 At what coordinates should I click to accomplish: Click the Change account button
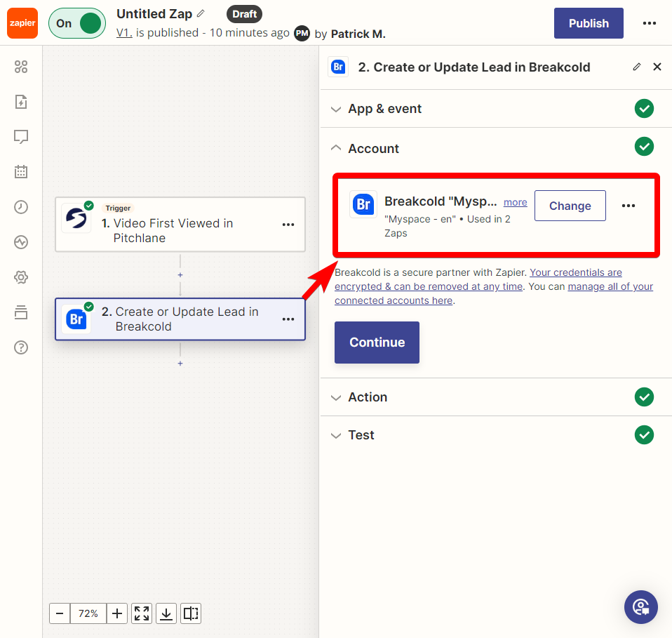[570, 206]
